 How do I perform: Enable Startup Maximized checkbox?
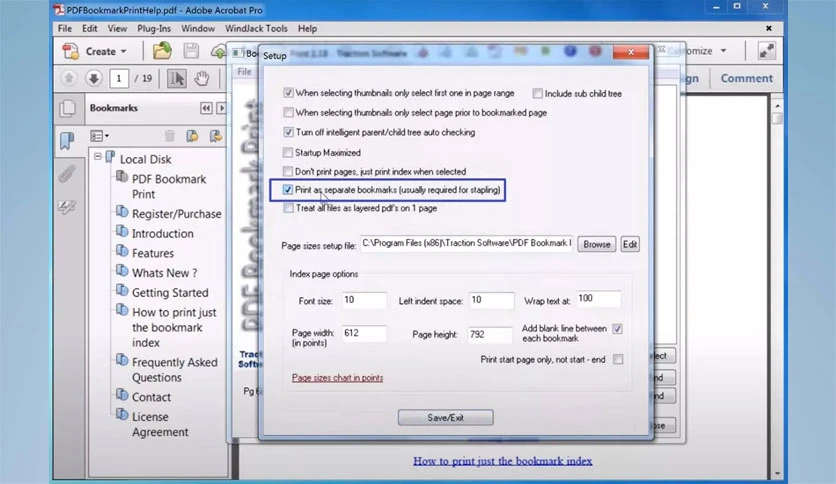click(x=288, y=152)
